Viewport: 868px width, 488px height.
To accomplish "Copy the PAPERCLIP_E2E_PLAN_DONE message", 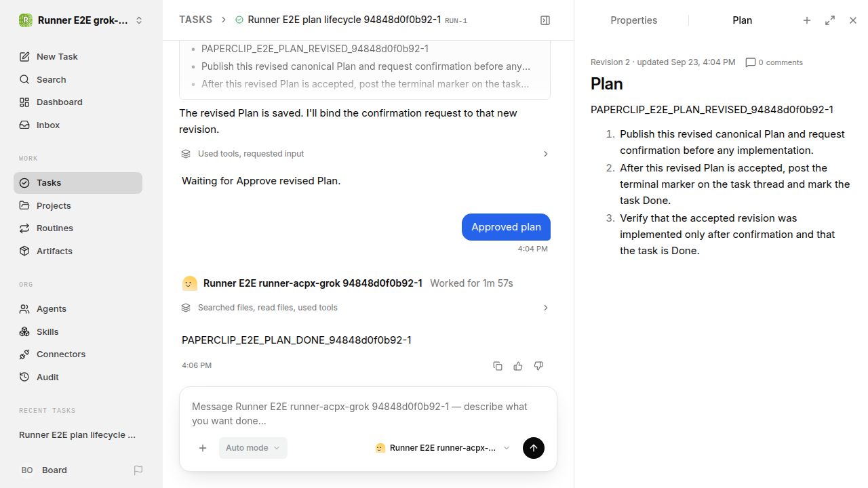I will (498, 366).
